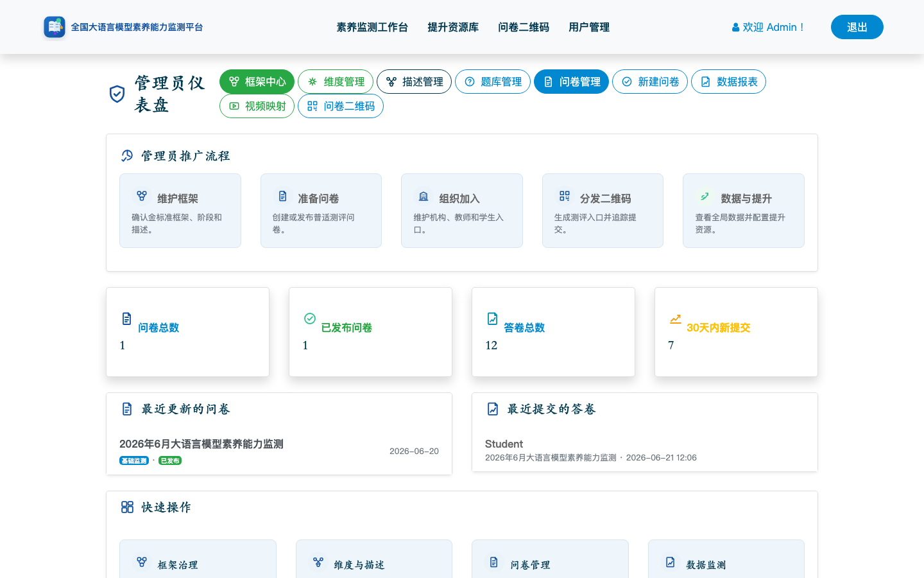Click the user icon beside 欢迎 Admin
Screen dimensions: 924x578
pyautogui.click(x=735, y=28)
